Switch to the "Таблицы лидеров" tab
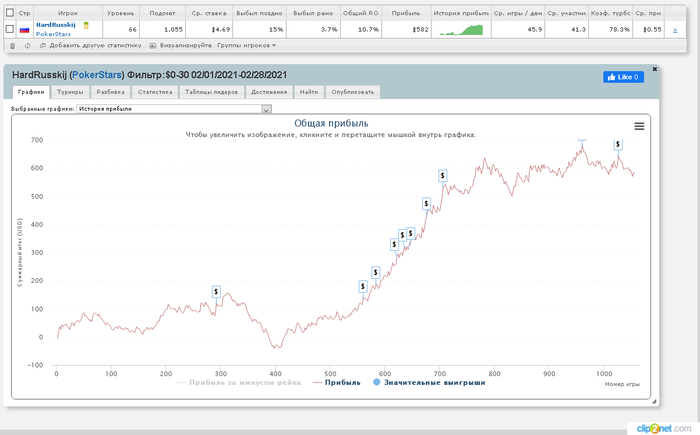 click(x=212, y=92)
